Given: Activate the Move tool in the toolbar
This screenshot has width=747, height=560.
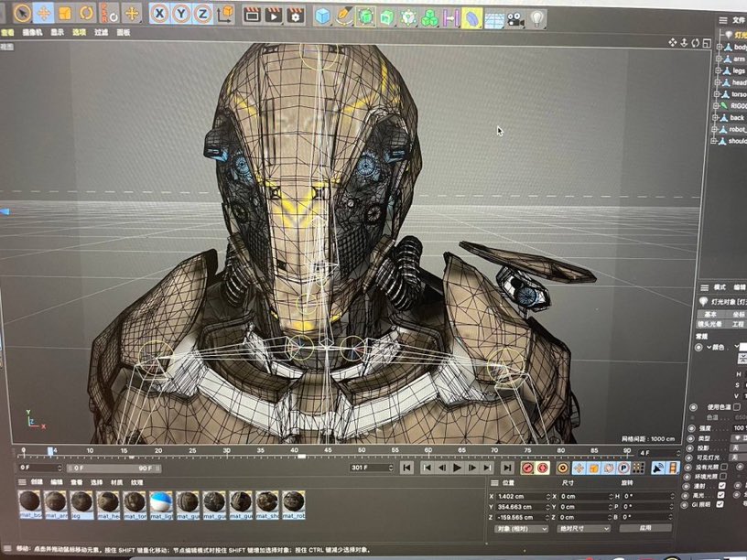Looking at the screenshot, I should pos(43,14).
